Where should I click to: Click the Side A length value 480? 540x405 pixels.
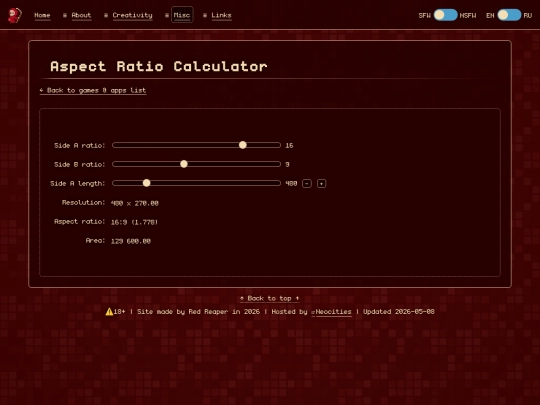pos(291,184)
